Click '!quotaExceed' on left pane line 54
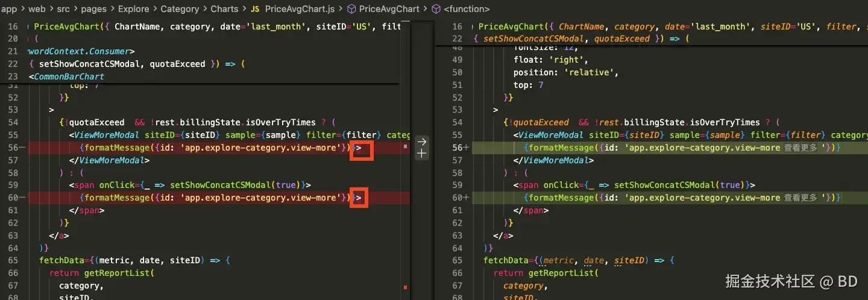This screenshot has width=868, height=300. coord(95,122)
